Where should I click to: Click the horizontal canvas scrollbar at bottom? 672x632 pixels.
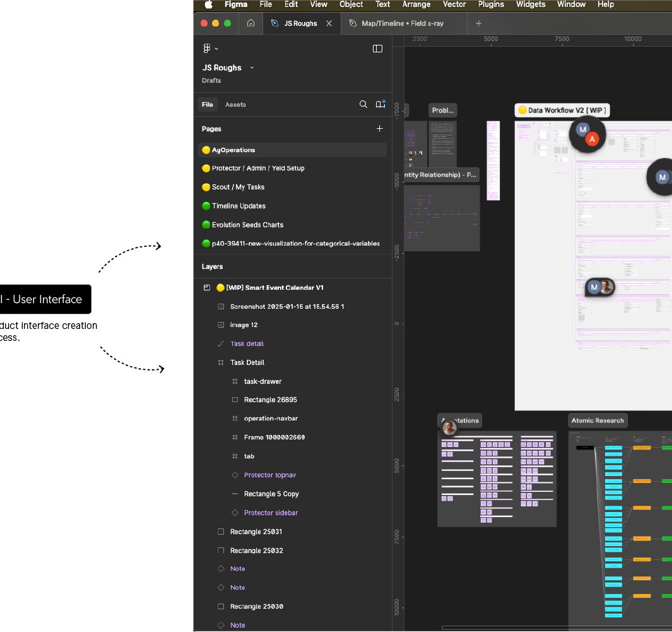point(555,628)
